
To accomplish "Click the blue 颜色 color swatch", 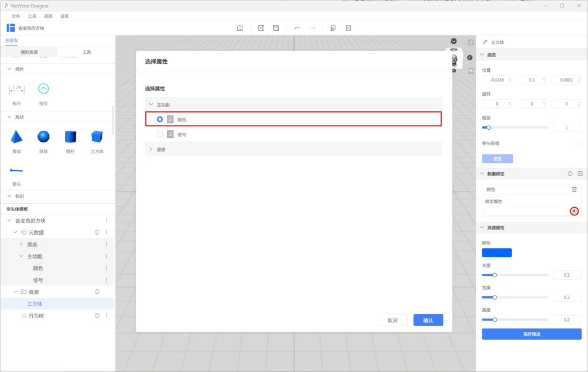I will tap(496, 253).
